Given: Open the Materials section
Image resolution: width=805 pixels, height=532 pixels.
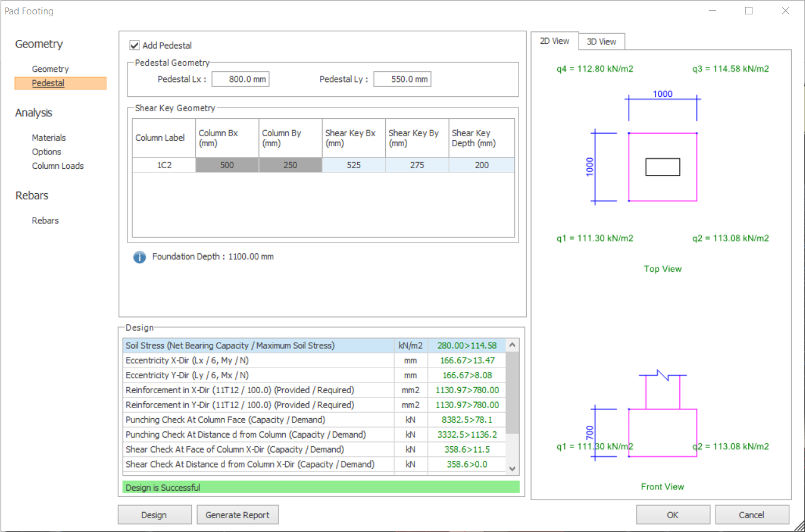Looking at the screenshot, I should (49, 138).
